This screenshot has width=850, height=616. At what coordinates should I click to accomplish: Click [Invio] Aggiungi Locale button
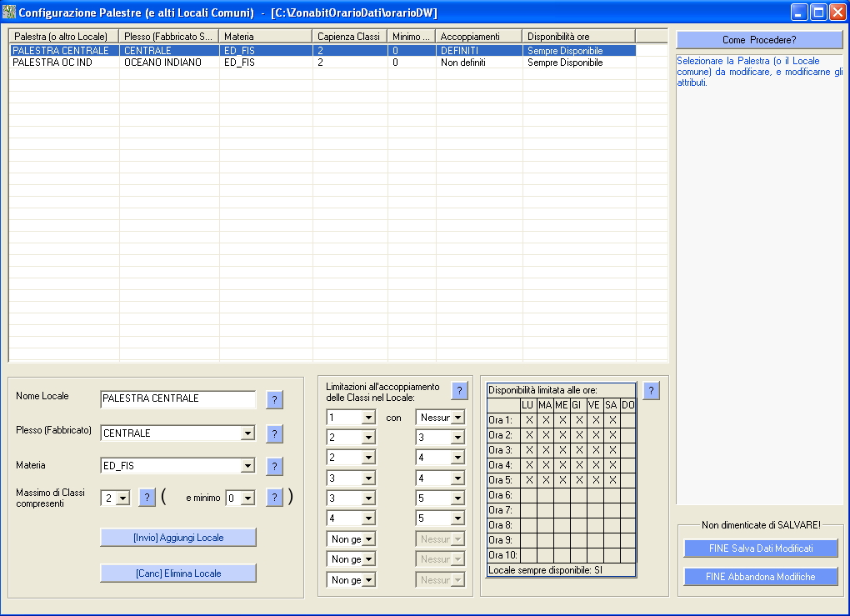[178, 538]
